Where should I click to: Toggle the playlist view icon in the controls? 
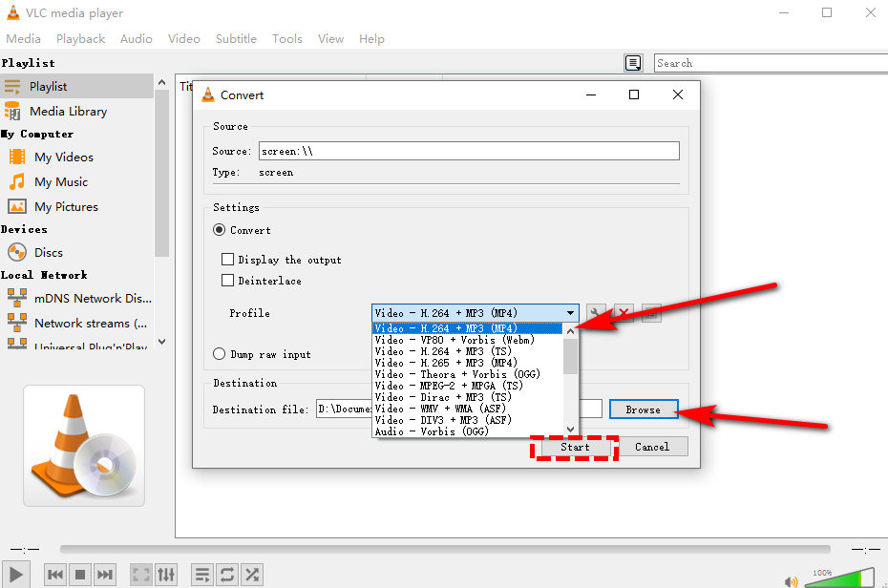point(201,575)
